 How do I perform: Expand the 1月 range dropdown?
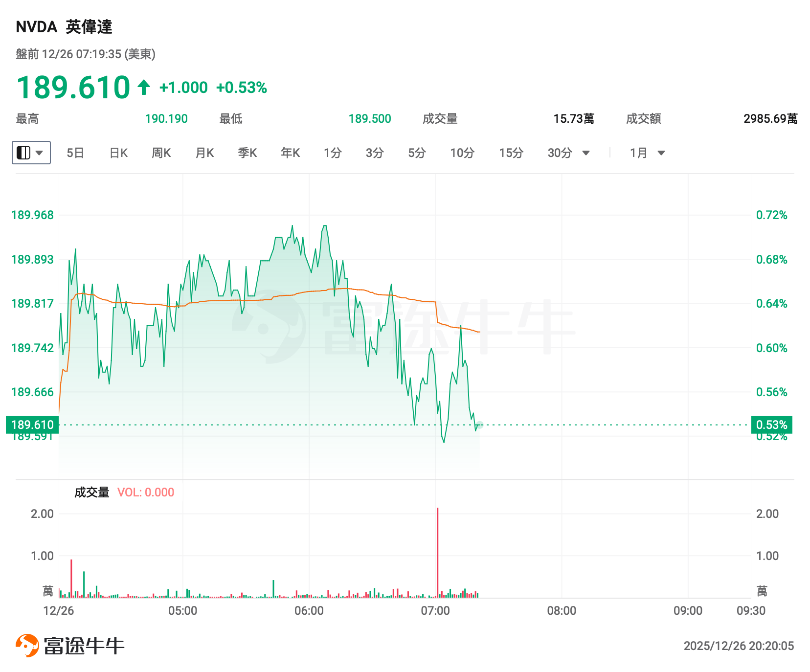(661, 153)
